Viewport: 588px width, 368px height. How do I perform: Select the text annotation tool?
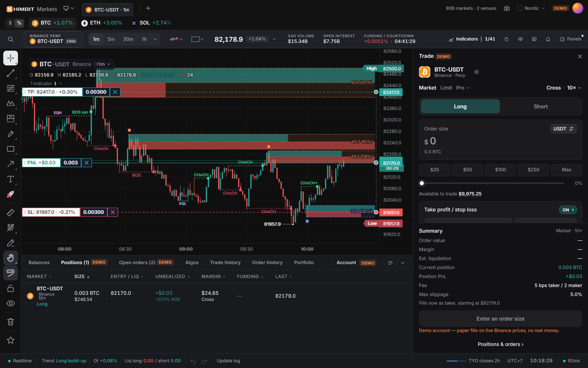(10, 179)
